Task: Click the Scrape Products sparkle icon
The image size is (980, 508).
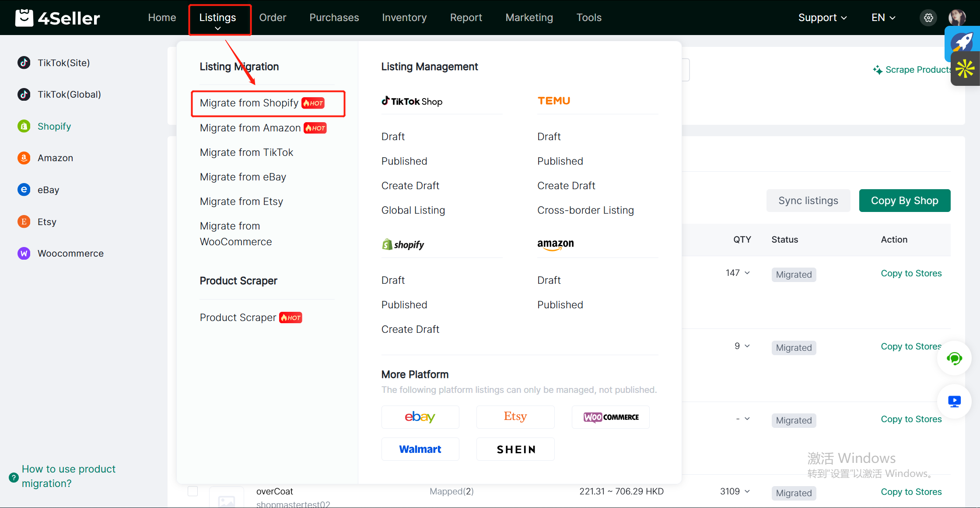Action: 877,70
